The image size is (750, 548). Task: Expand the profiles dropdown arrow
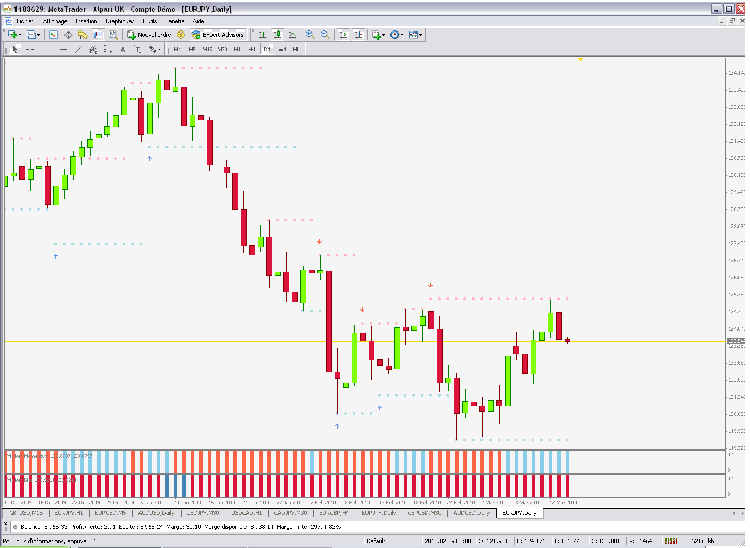point(39,34)
